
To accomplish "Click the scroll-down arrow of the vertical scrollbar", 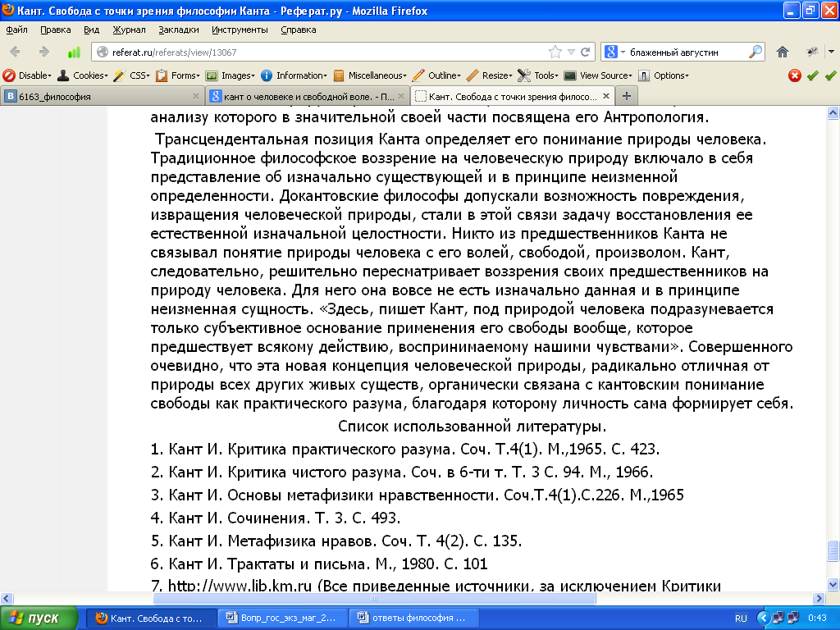I will tap(833, 584).
